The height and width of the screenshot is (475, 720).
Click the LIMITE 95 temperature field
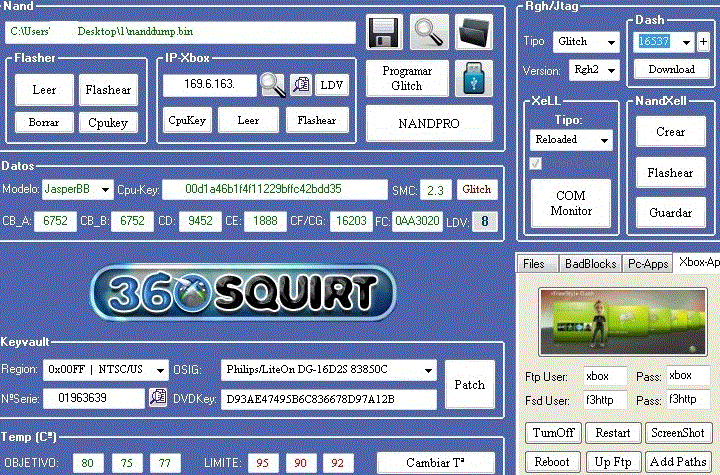[263, 463]
